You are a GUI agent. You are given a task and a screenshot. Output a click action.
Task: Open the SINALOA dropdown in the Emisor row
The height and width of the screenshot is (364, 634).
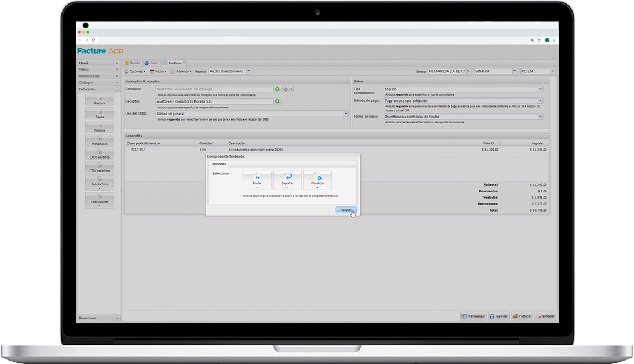point(515,71)
